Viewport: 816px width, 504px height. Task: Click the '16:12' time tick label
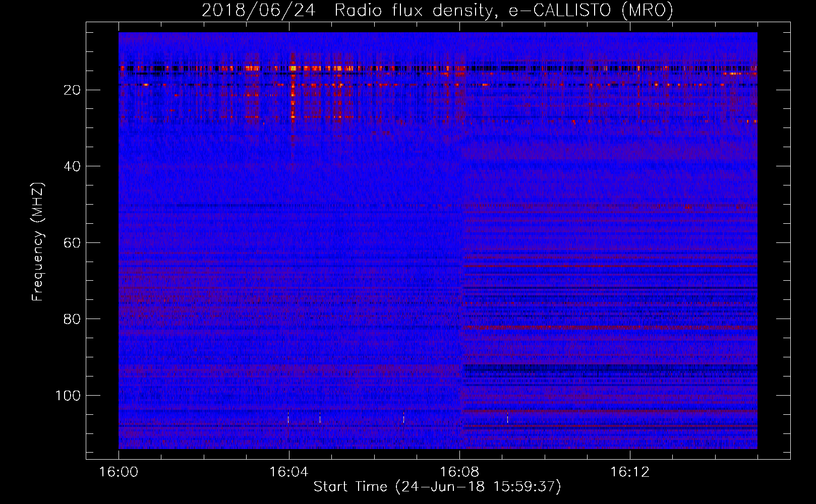coord(629,472)
